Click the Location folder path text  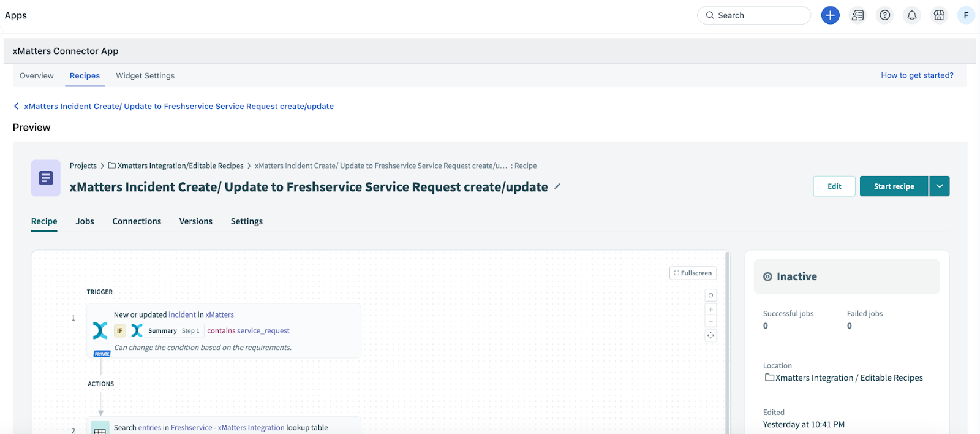pyautogui.click(x=849, y=378)
